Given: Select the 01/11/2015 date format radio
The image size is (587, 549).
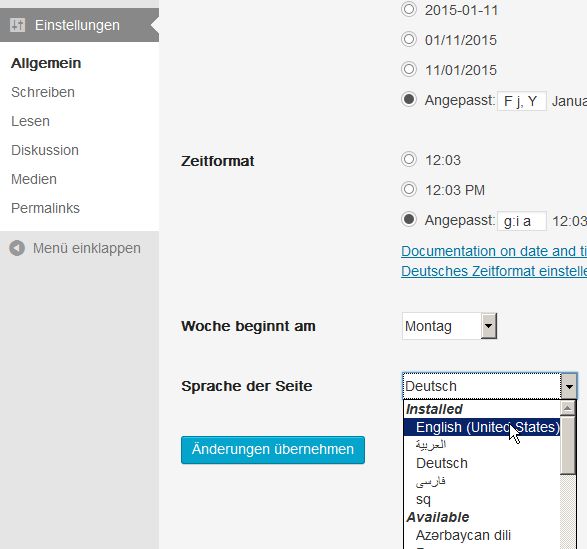Looking at the screenshot, I should point(409,39).
